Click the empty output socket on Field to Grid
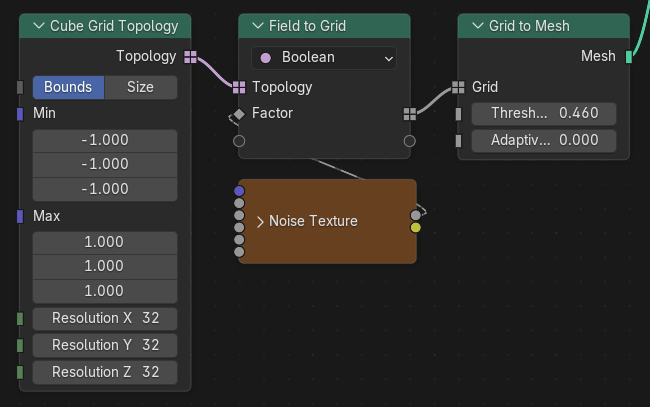This screenshot has height=407, width=650. click(410, 141)
